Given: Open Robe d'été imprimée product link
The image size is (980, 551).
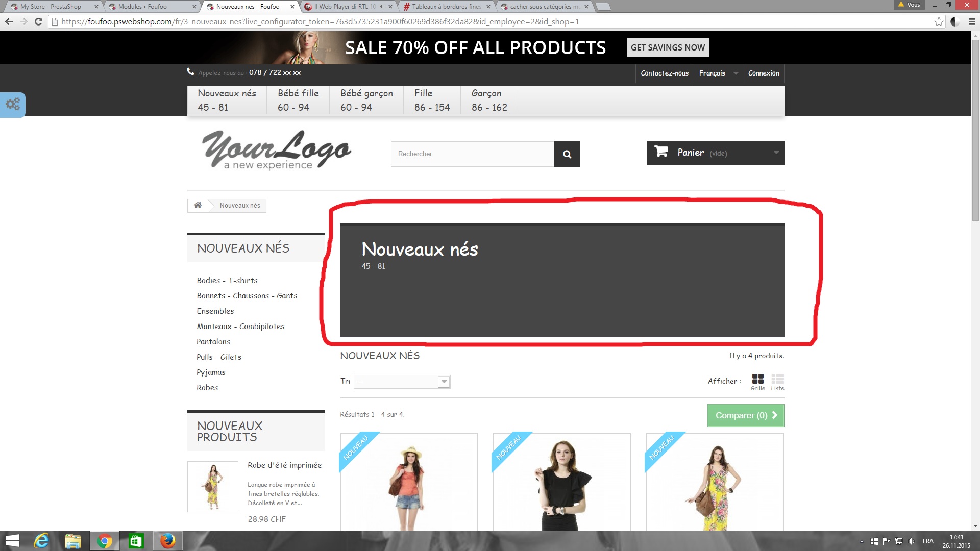Looking at the screenshot, I should [285, 465].
